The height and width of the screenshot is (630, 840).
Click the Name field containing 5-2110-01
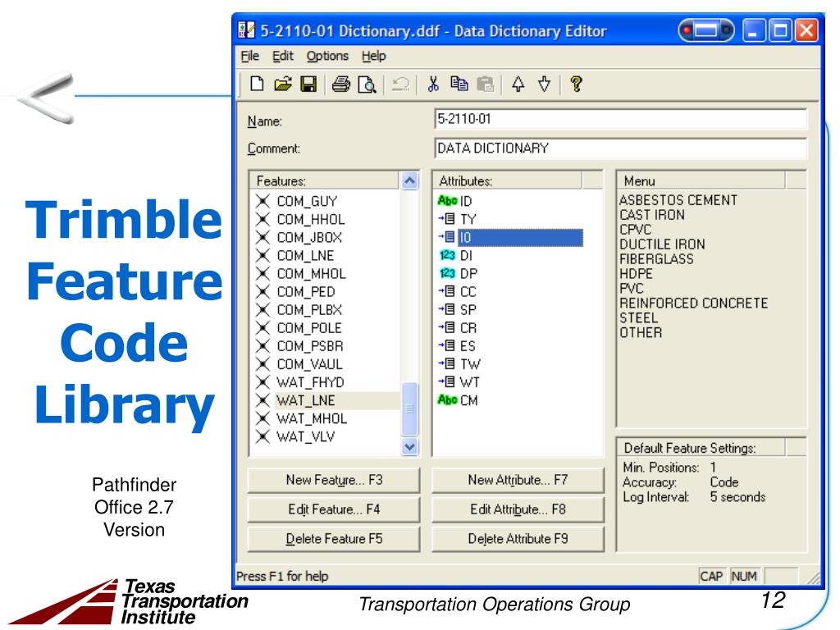pos(620,119)
